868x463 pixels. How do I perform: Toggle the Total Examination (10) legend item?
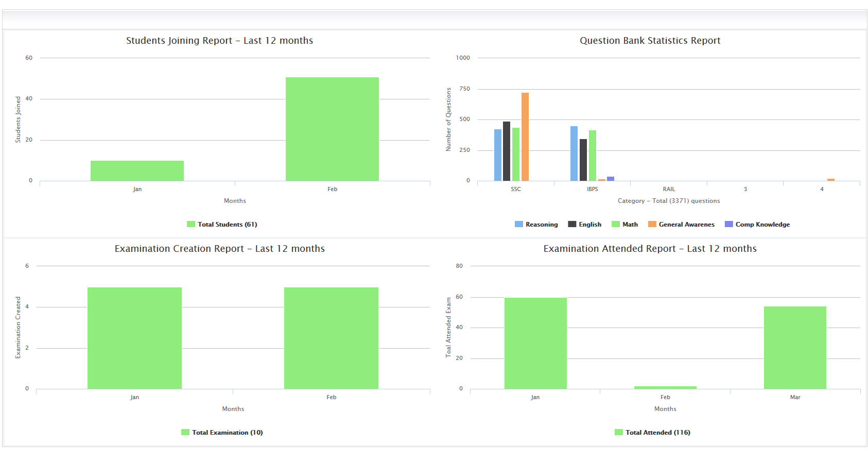click(222, 432)
